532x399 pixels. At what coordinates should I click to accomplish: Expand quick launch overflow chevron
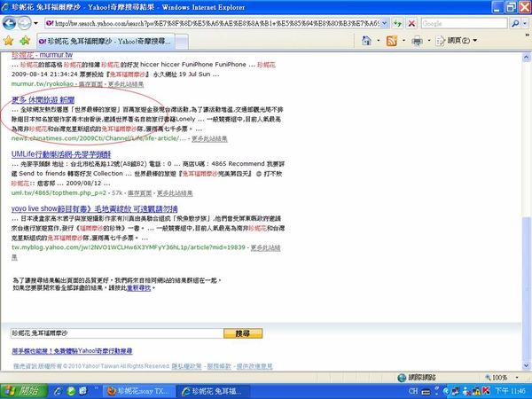click(96, 387)
